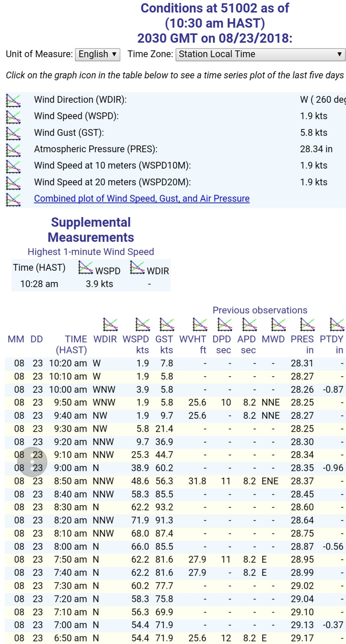Click the "-0.96" PTDY cell

pos(333,468)
